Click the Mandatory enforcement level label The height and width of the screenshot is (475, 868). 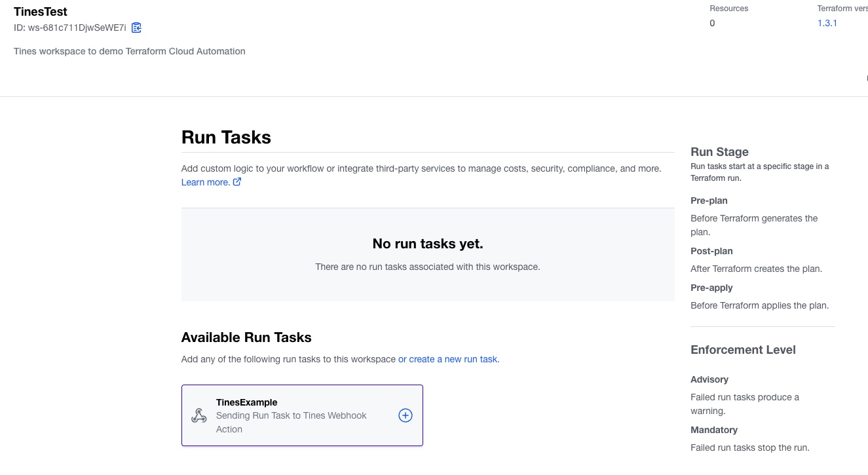tap(714, 430)
